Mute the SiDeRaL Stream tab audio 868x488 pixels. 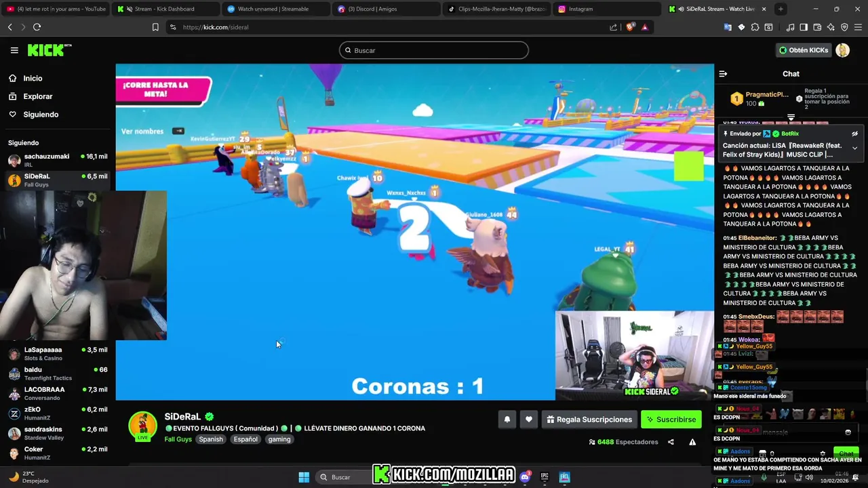pyautogui.click(x=680, y=9)
